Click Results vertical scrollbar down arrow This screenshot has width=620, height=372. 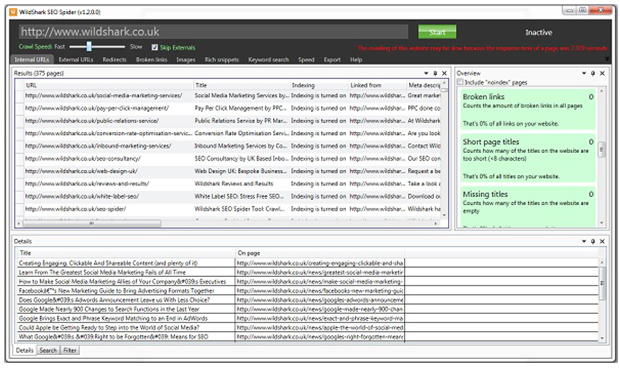[x=444, y=215]
